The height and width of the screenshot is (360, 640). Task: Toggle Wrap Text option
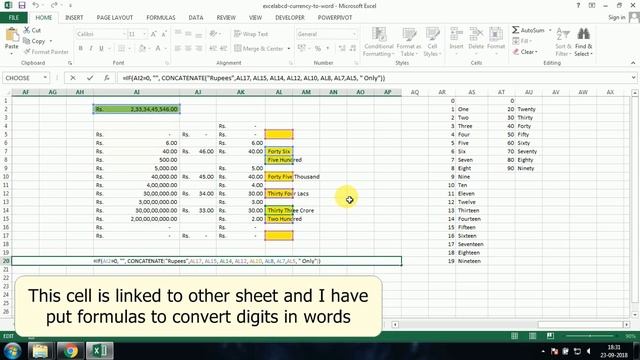click(x=251, y=34)
